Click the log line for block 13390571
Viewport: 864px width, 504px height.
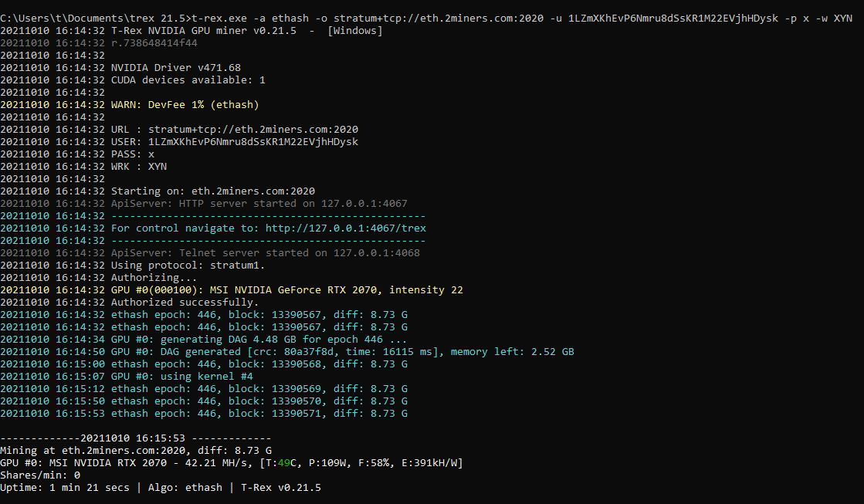tap(259, 414)
